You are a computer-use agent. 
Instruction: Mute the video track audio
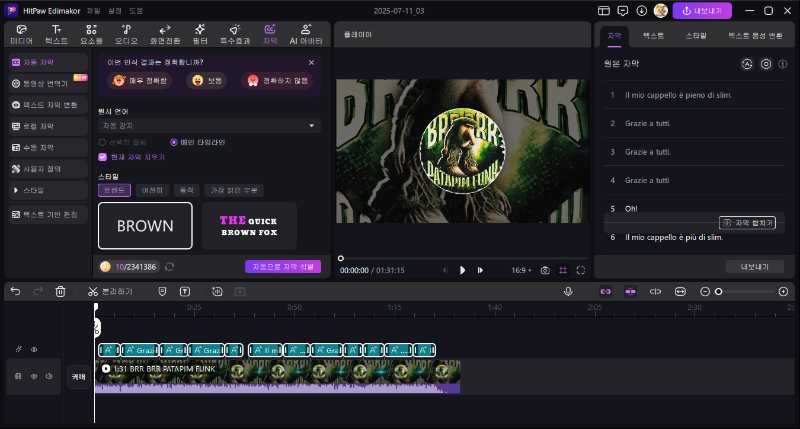[x=49, y=376]
